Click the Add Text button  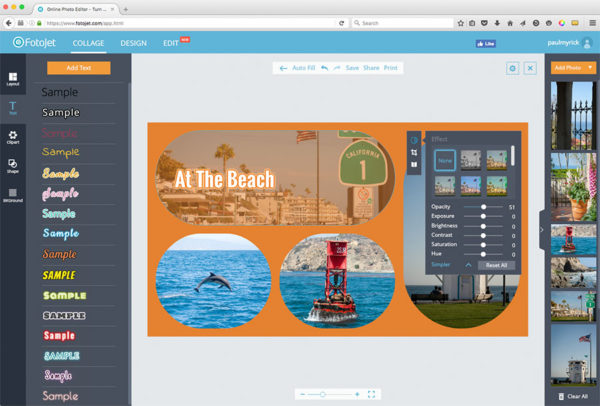pos(79,68)
